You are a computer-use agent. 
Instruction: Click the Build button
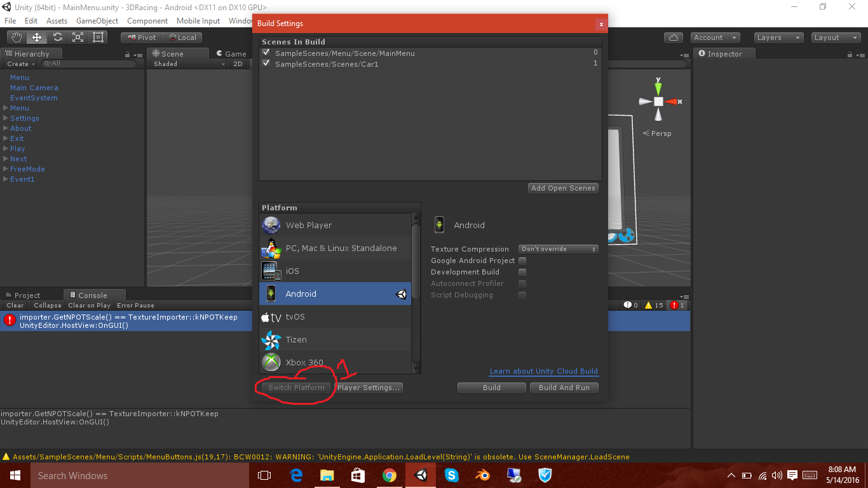tap(492, 388)
